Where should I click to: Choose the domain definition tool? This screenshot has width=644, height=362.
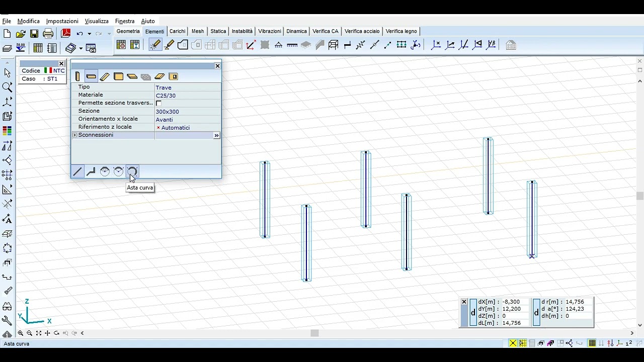point(183,45)
